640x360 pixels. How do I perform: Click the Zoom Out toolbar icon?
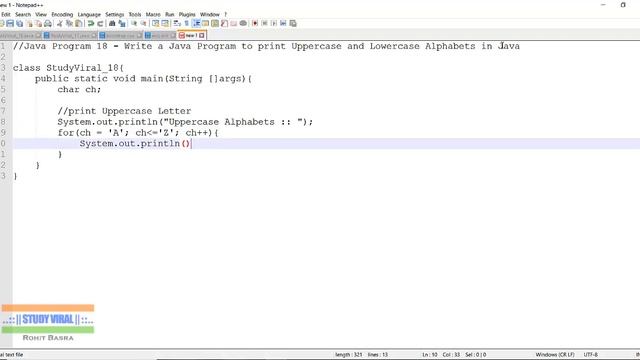(x=143, y=23)
